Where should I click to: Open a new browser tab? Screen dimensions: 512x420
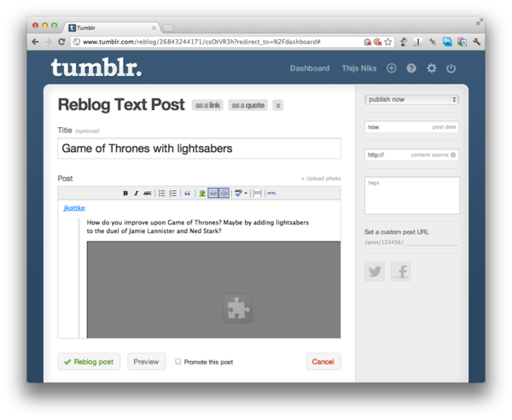[x=168, y=28]
